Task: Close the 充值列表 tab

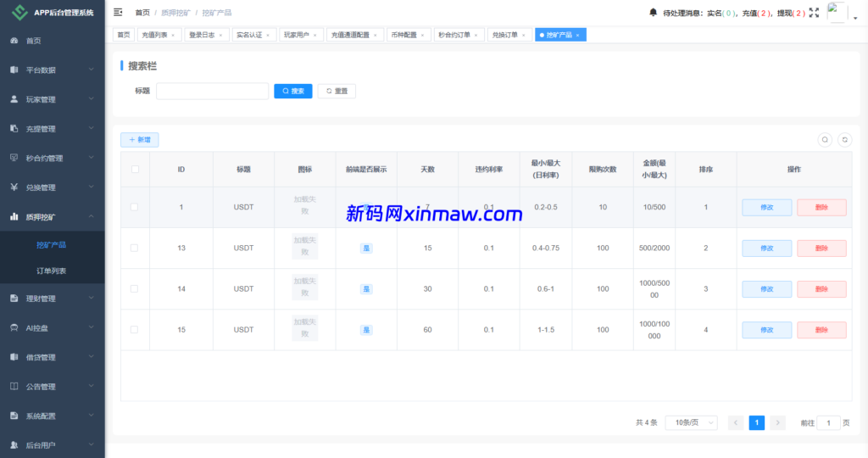Action: click(173, 35)
